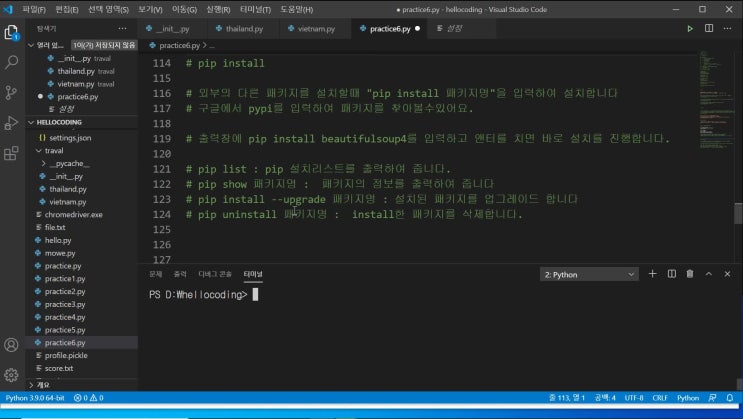Open the Run and Debug view
Viewport: 743px width, 419px height.
coord(11,123)
